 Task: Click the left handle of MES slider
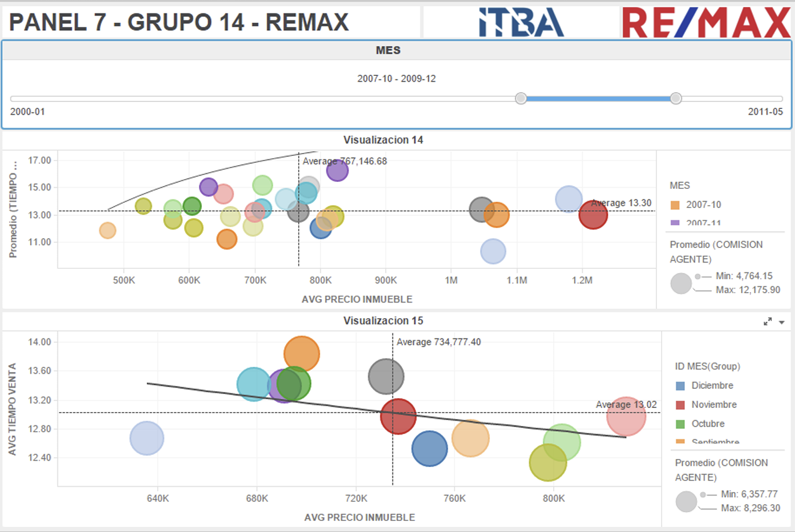click(521, 99)
